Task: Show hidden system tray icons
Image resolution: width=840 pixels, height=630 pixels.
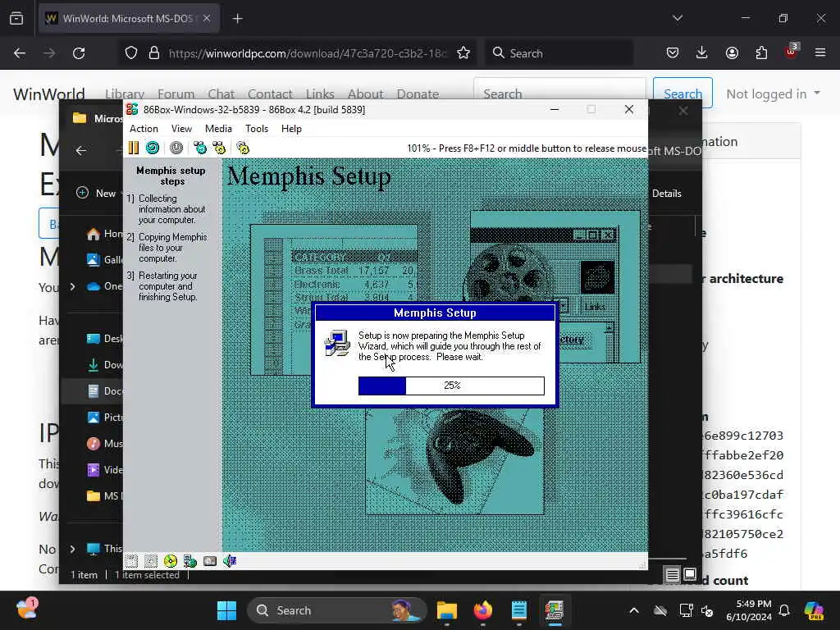Action: [x=634, y=610]
